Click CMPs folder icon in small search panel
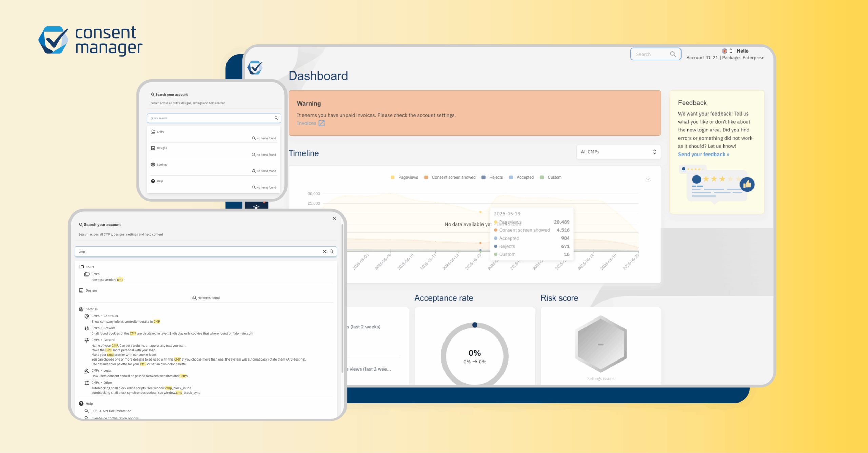Screen dimensions: 868x453 153,132
